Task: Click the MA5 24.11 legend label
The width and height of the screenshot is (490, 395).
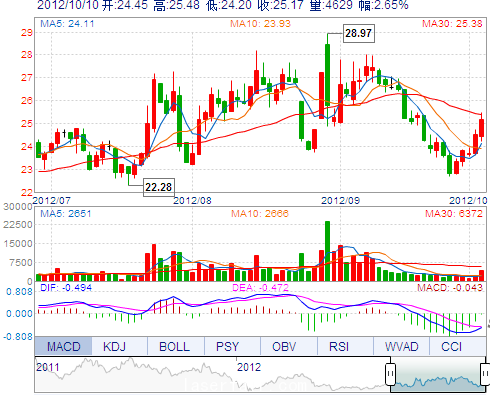Action: [x=67, y=24]
